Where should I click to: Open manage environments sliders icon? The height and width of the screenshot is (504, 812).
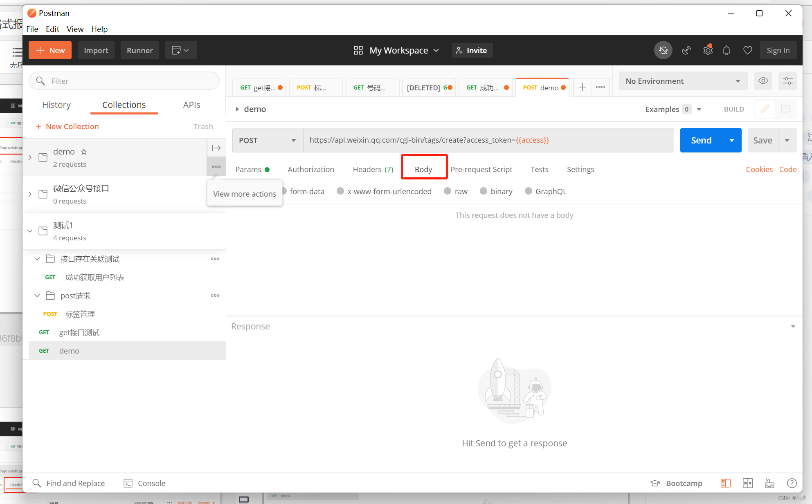coord(787,81)
